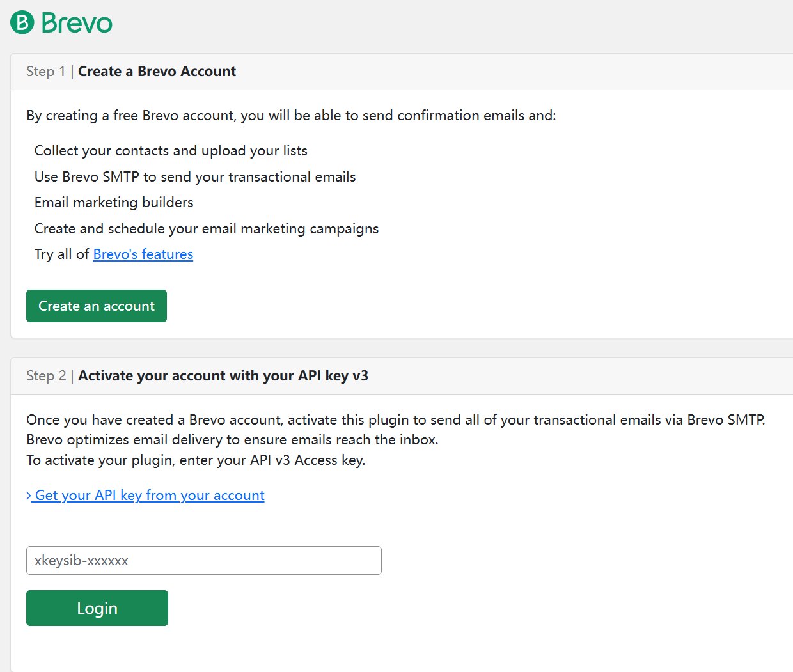Viewport: 793px width, 672px height.
Task: Open Get your API key from your account
Action: click(x=149, y=496)
